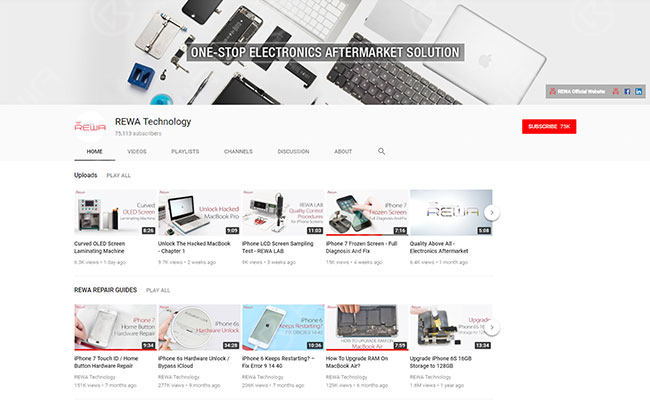
Task: Open the Curved OLED Screen Laminating Machine thumbnail
Action: [x=115, y=212]
